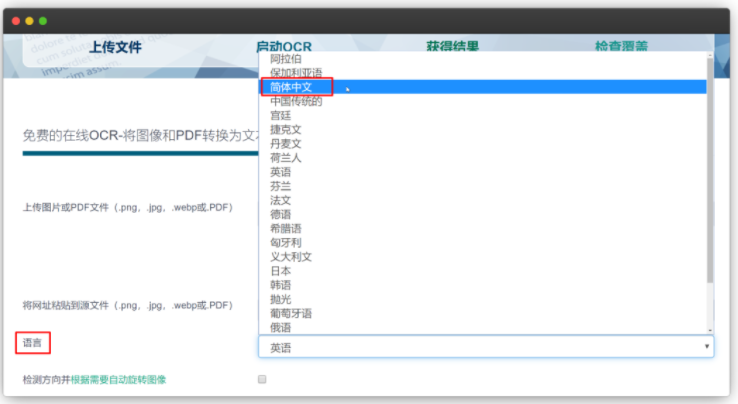Pick 匈牙利 from the language list
The image size is (738, 404).
[483, 242]
